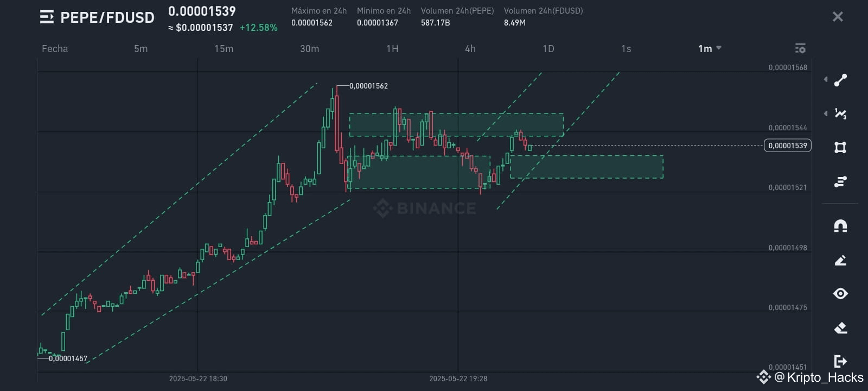The image size is (868, 391).
Task: Switch chart to 4h interval
Action: point(470,48)
